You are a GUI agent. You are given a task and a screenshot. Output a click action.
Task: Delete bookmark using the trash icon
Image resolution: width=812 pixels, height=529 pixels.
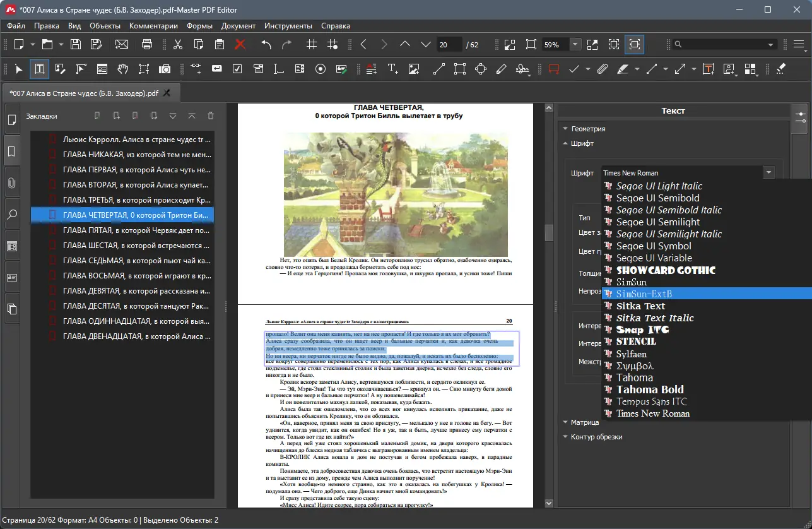(211, 116)
